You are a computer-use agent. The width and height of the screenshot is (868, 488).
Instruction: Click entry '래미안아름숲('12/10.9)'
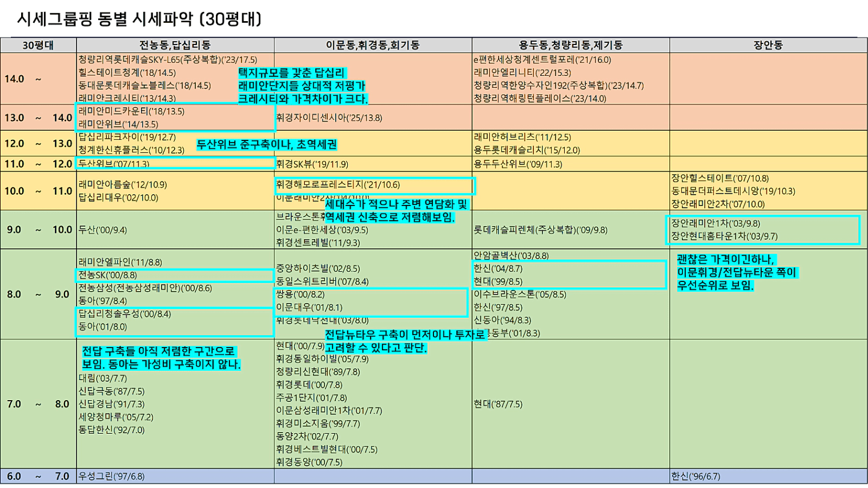coord(123,184)
